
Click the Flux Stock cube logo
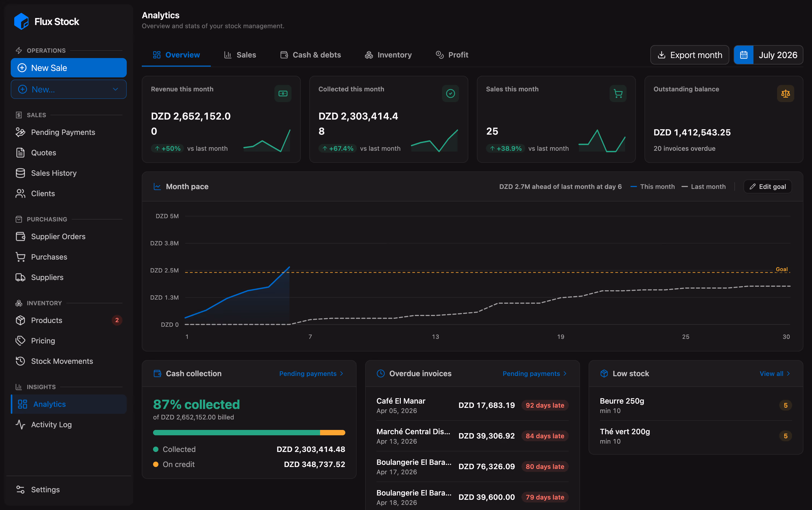click(x=21, y=21)
